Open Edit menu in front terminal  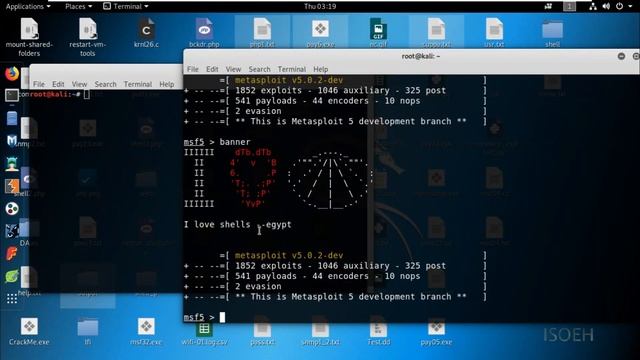click(212, 69)
